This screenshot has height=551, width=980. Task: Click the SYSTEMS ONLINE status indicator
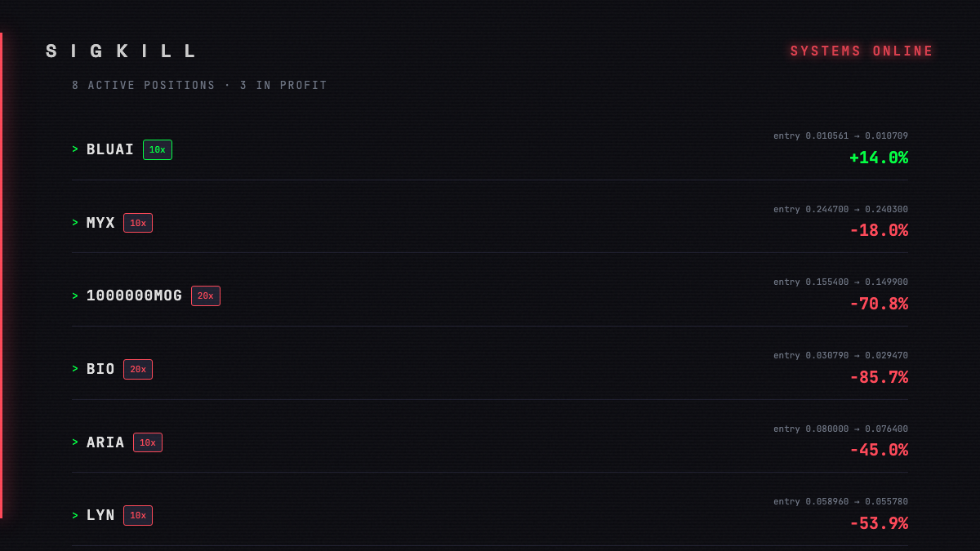862,51
